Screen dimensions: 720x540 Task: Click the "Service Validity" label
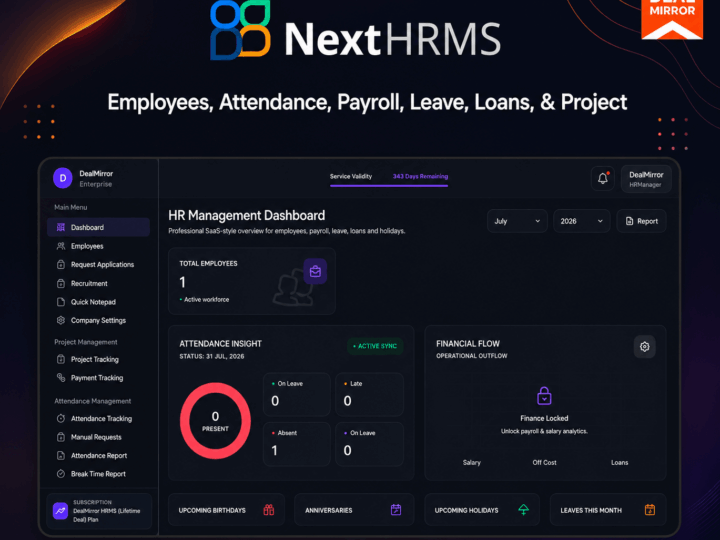(351, 176)
